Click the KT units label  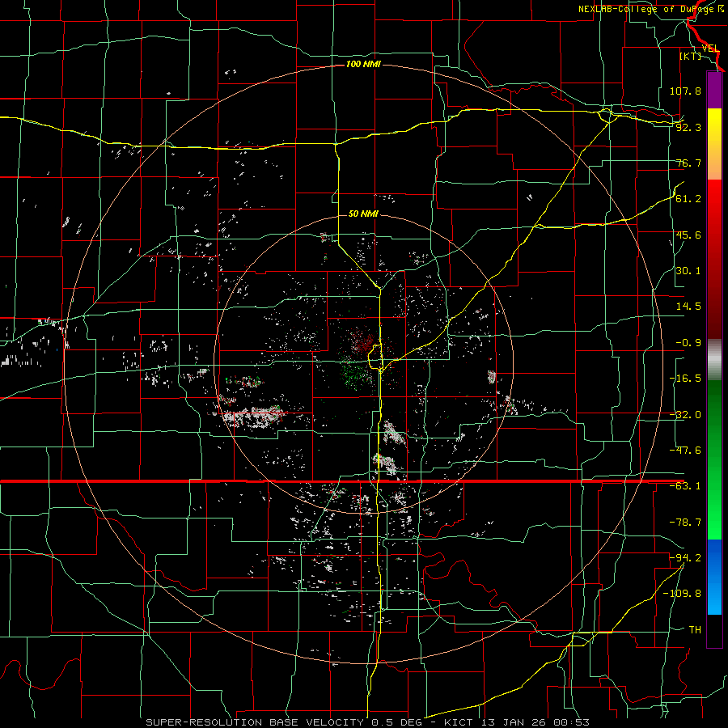tap(691, 56)
